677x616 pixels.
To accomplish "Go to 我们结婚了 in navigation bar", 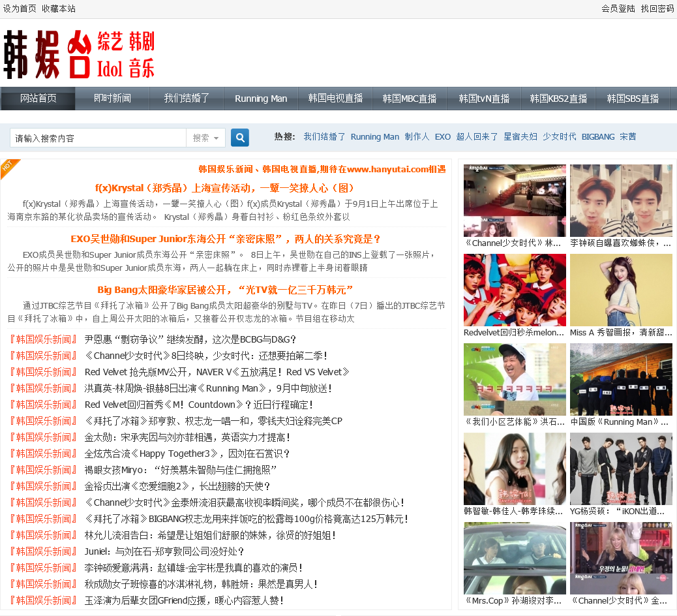I will pyautogui.click(x=187, y=99).
